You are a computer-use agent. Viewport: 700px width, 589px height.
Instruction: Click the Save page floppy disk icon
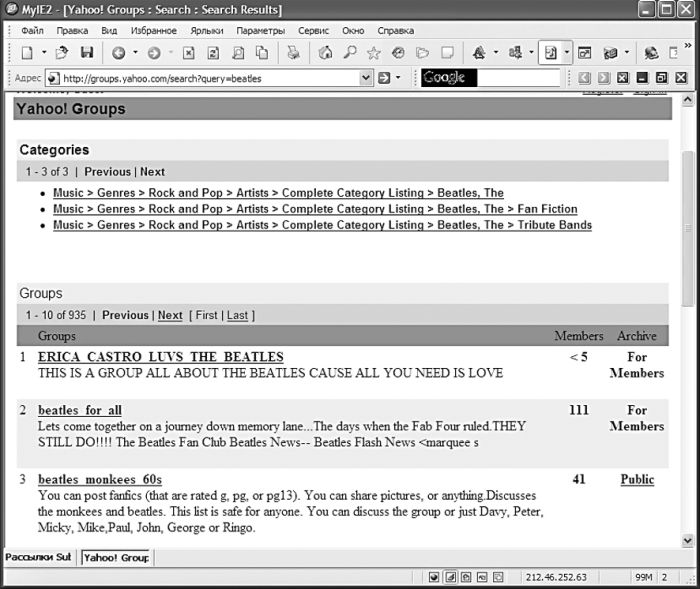(x=87, y=53)
